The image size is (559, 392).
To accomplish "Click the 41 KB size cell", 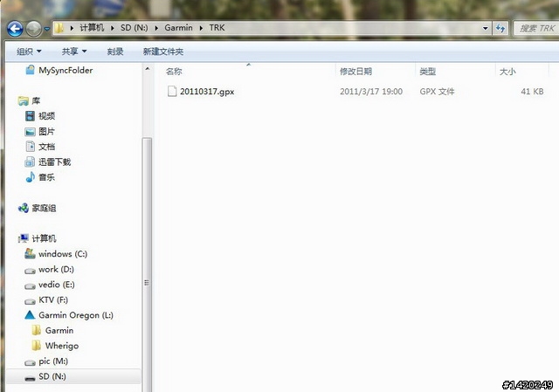I will pyautogui.click(x=532, y=92).
